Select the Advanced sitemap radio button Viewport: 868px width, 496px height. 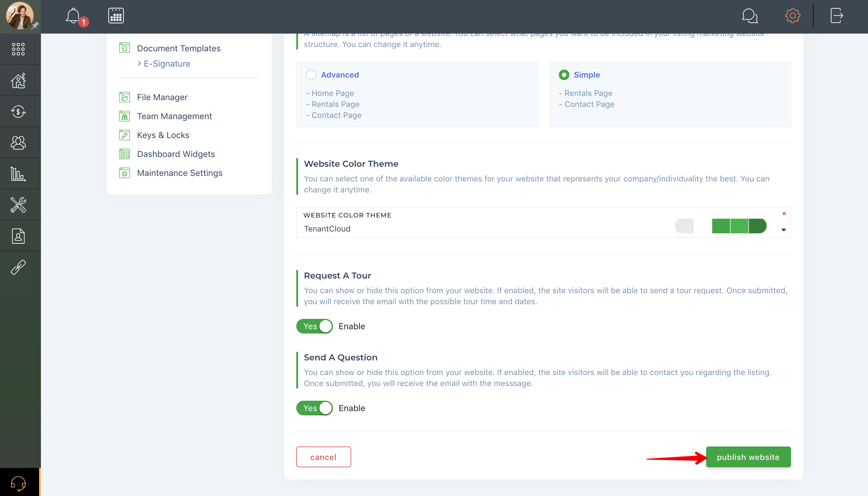point(311,75)
